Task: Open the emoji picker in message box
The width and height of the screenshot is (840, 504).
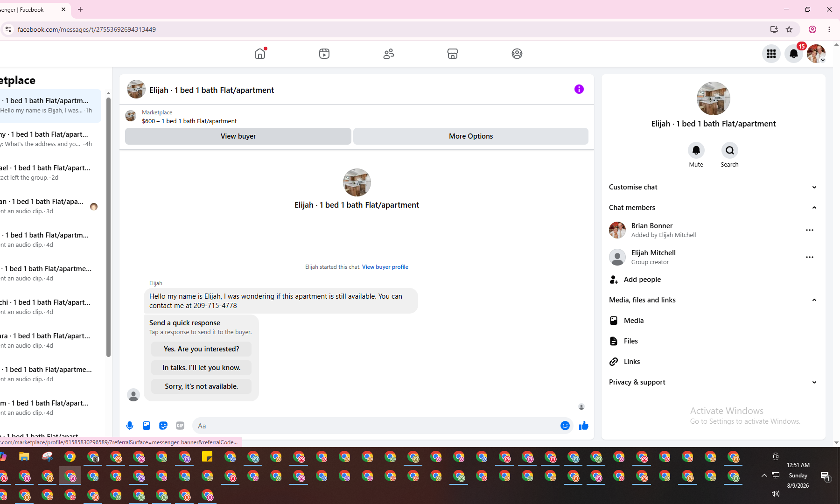Action: (565, 426)
